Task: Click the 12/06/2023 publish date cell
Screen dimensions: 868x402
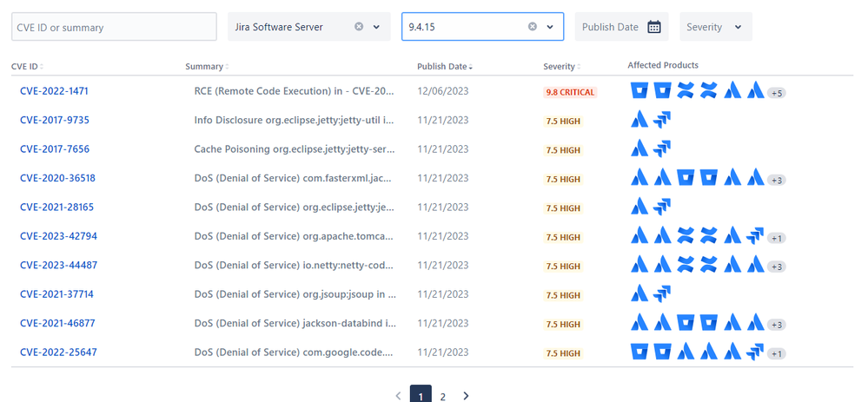Action: point(443,91)
